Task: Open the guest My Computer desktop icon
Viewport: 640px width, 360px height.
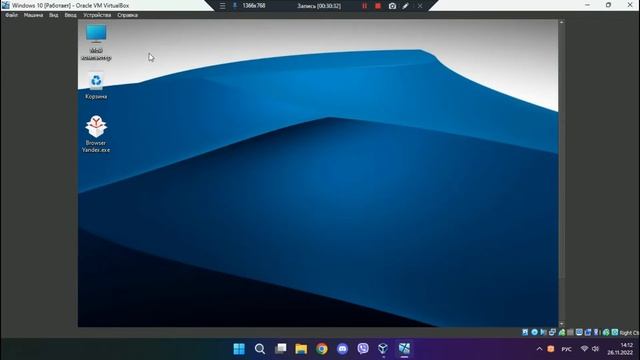Action: click(96, 42)
